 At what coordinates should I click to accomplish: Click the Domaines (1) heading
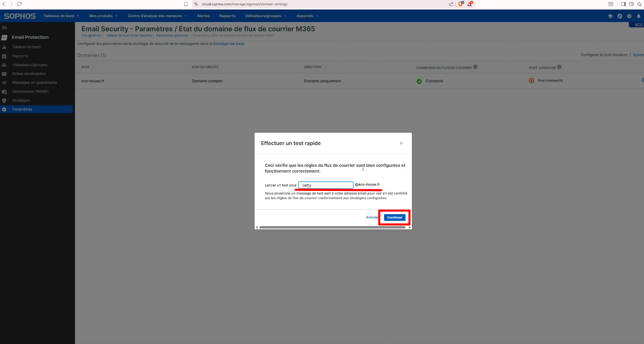coord(92,55)
